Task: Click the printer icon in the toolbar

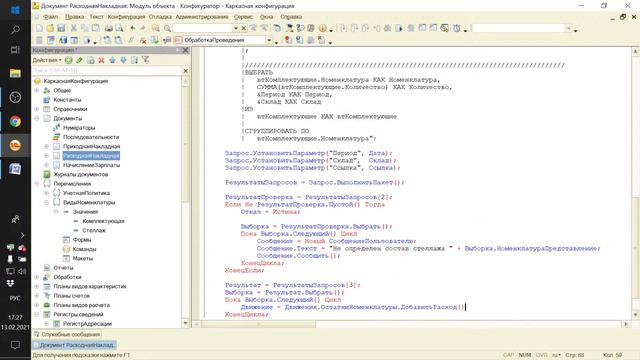Action: coord(109,28)
